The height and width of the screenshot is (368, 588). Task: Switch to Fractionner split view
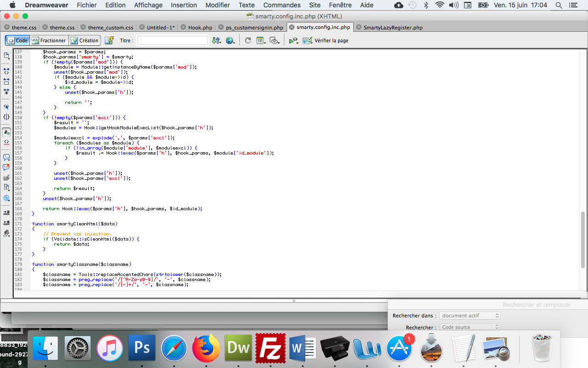pyautogui.click(x=49, y=40)
